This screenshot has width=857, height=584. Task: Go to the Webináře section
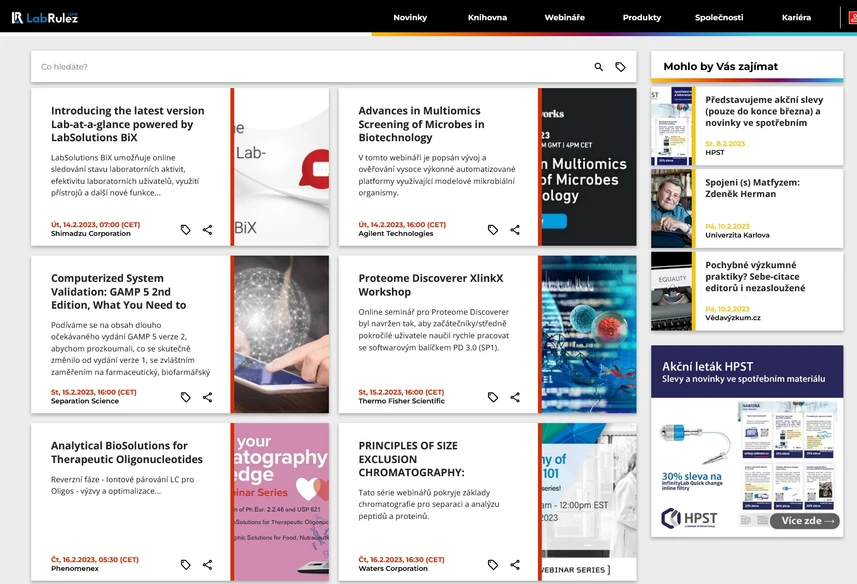click(x=564, y=17)
